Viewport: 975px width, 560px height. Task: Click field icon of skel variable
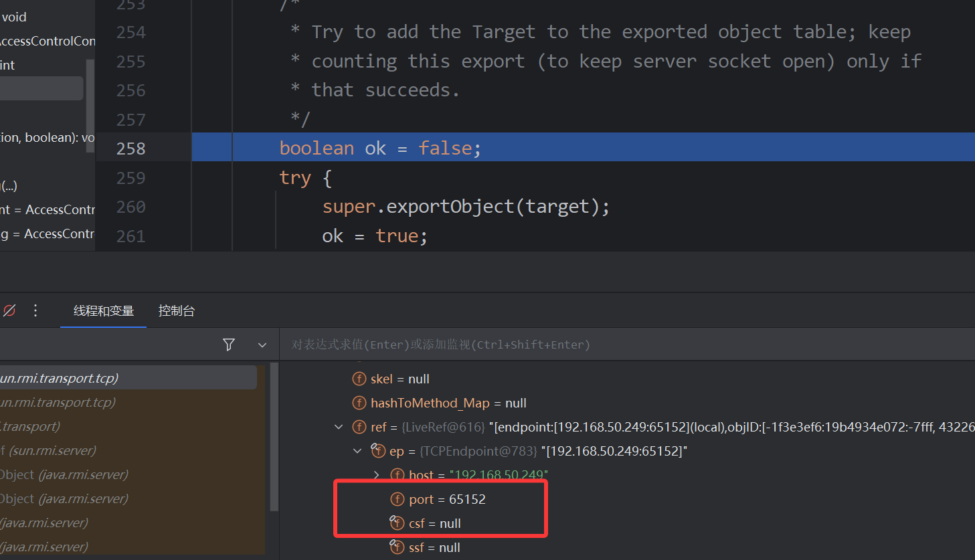pyautogui.click(x=359, y=379)
